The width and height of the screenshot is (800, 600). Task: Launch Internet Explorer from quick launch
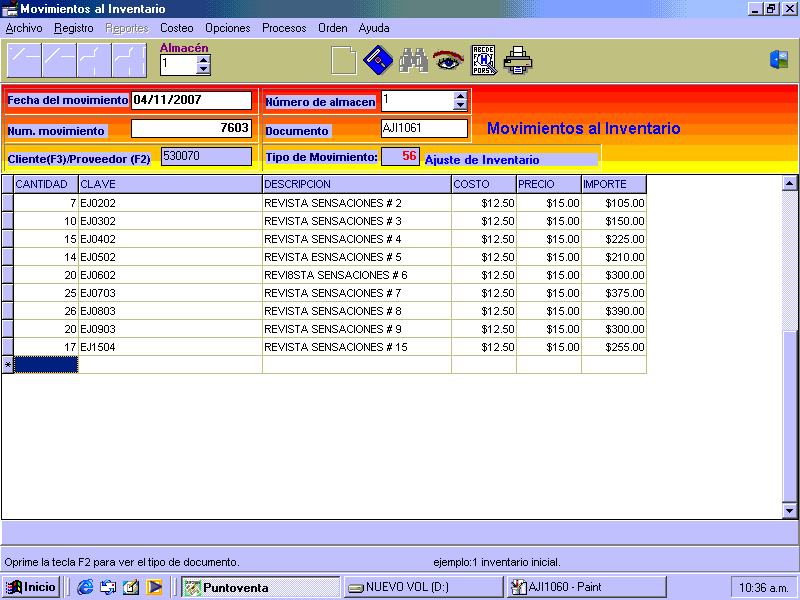pos(85,587)
